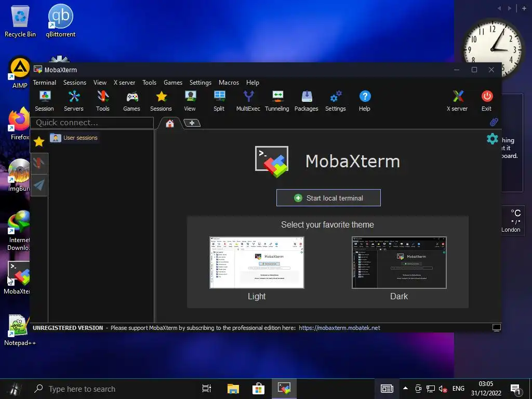Click the muted volume tray icon
532x399 pixels.
[443, 389]
